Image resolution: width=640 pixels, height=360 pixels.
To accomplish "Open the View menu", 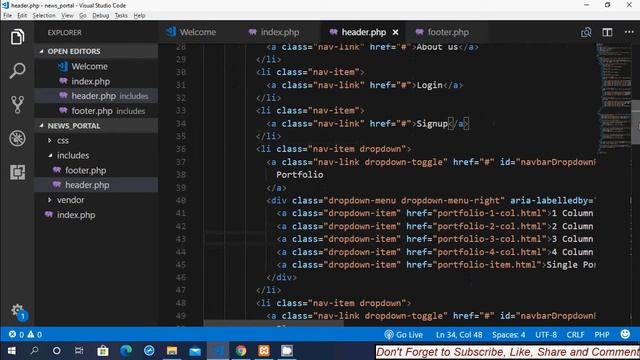I will [67, 16].
